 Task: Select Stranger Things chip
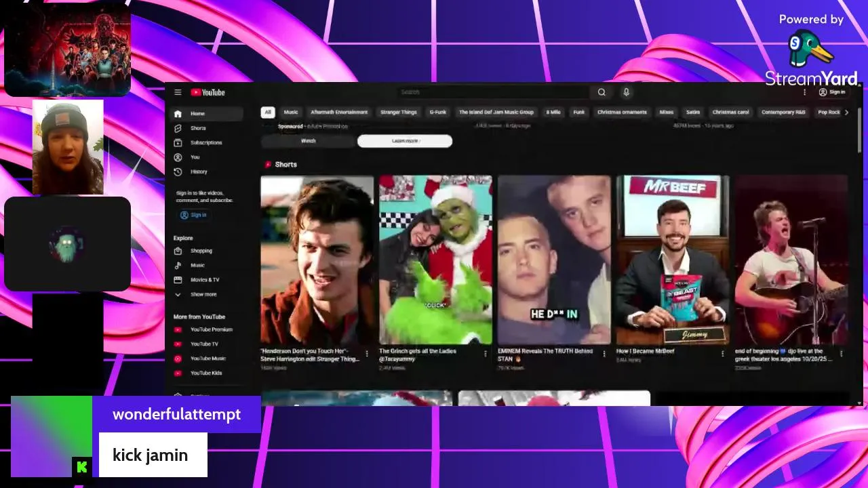point(399,112)
